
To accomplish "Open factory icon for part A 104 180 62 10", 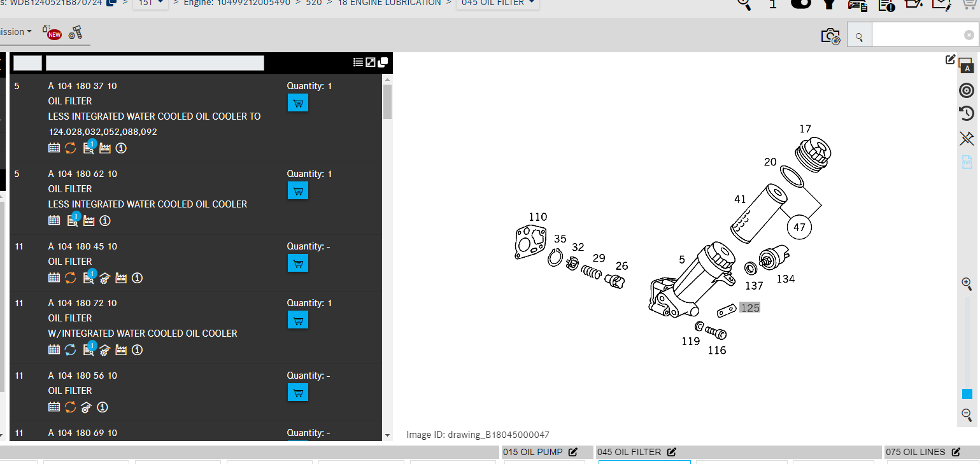I will [x=89, y=220].
